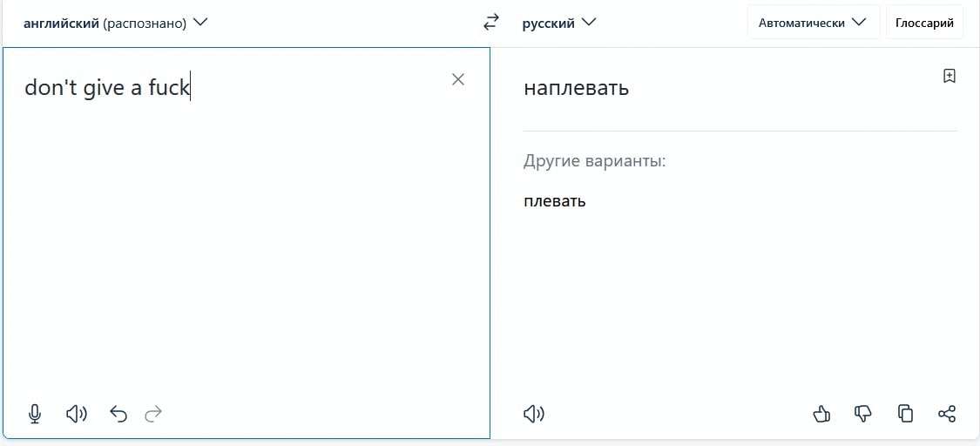
Task: Clear the source text with the X
Action: click(x=458, y=79)
